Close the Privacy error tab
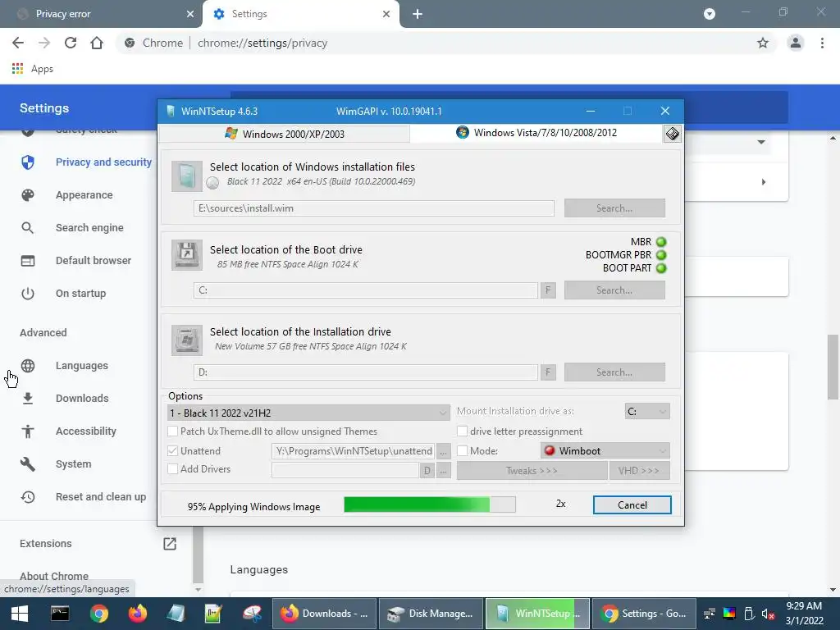Image resolution: width=840 pixels, height=630 pixels. coord(190,14)
